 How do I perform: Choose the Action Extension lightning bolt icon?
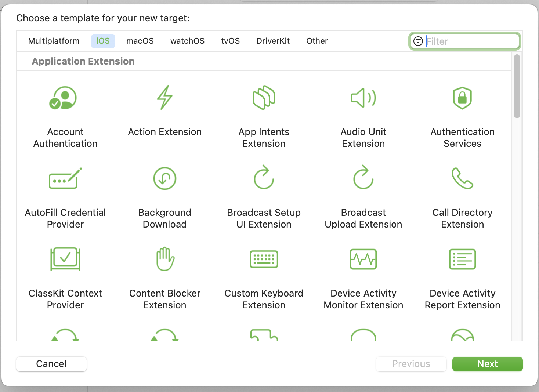click(165, 98)
